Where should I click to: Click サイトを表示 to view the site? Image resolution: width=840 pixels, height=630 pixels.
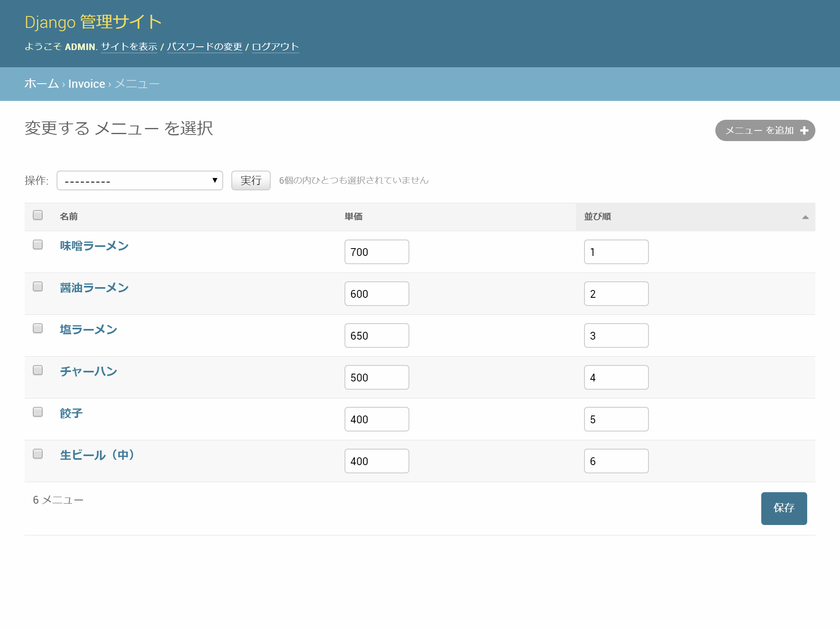(128, 47)
